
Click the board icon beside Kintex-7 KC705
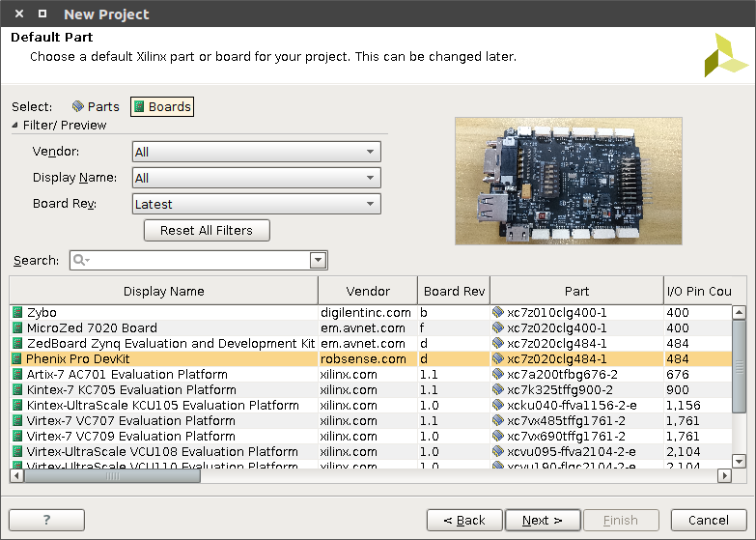coord(17,390)
